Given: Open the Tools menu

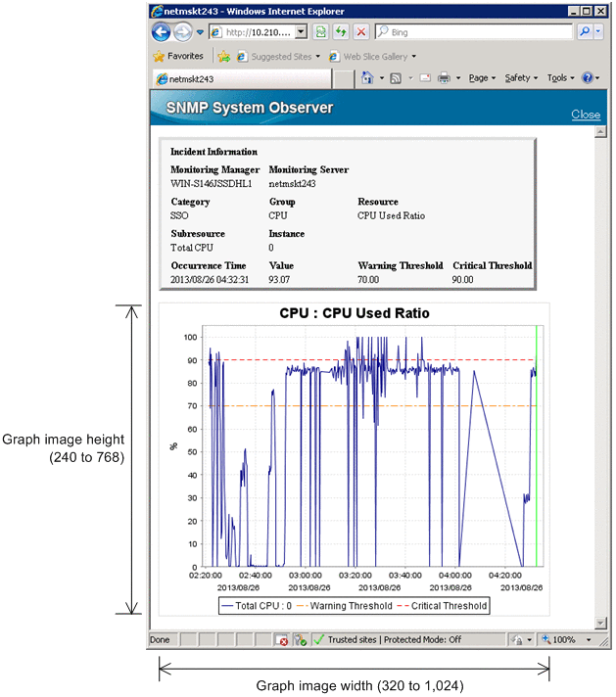Looking at the screenshot, I should click(560, 77).
